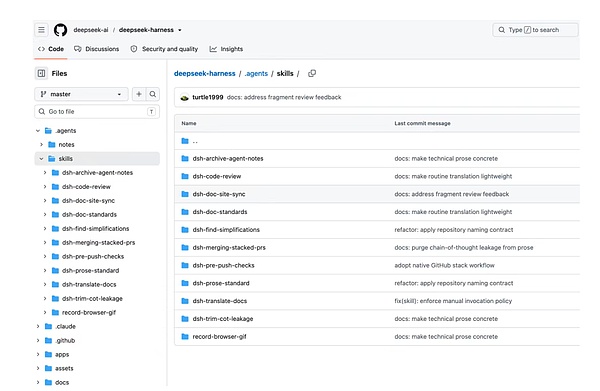The image size is (600, 391).
Task: Focus the Go to file input
Action: [x=97, y=112]
